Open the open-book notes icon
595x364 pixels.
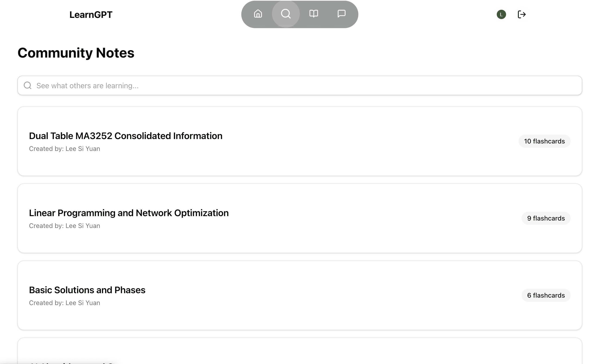click(314, 14)
